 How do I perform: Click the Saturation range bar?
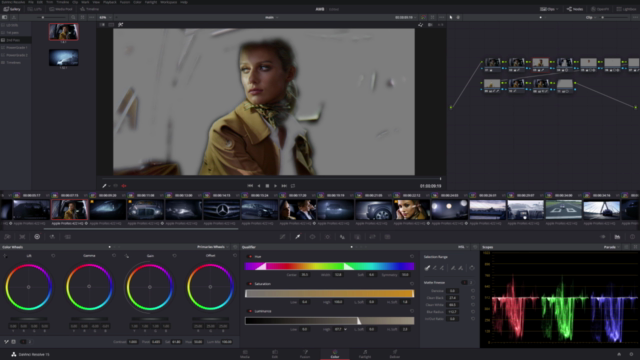click(x=329, y=293)
